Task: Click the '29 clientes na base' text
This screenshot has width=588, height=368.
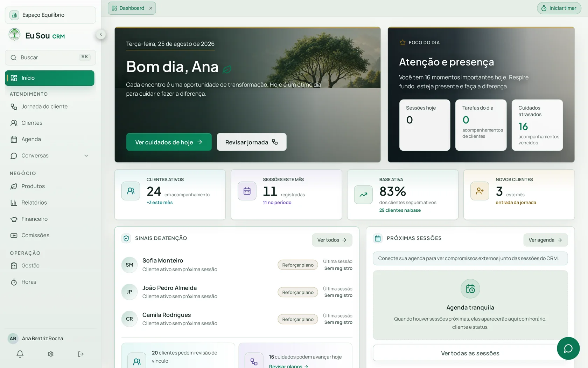Action: (400, 210)
